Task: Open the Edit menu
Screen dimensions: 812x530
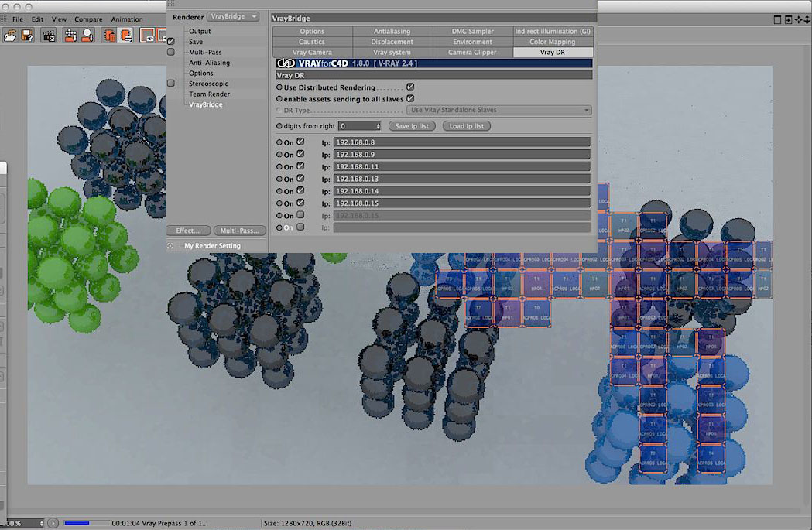Action: 37,19
